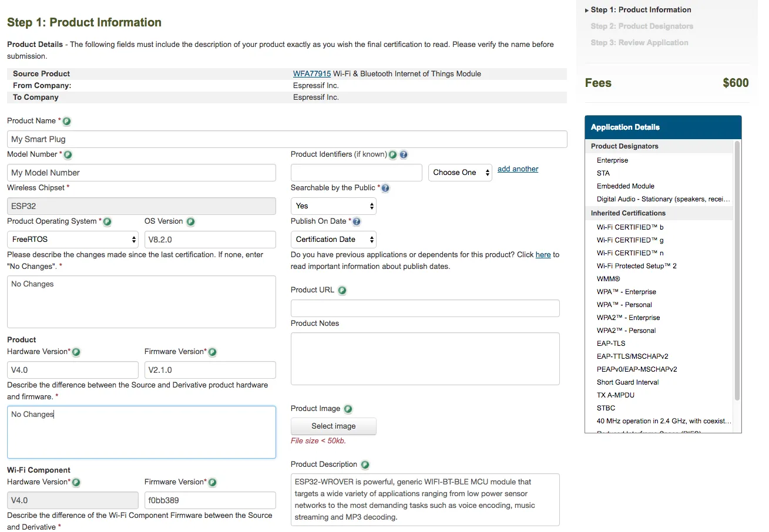Open the Choose One identifier type dropdown

[460, 173]
